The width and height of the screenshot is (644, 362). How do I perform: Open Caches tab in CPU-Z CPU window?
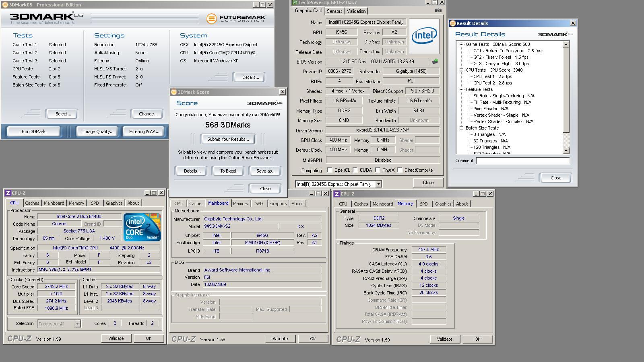tap(32, 203)
